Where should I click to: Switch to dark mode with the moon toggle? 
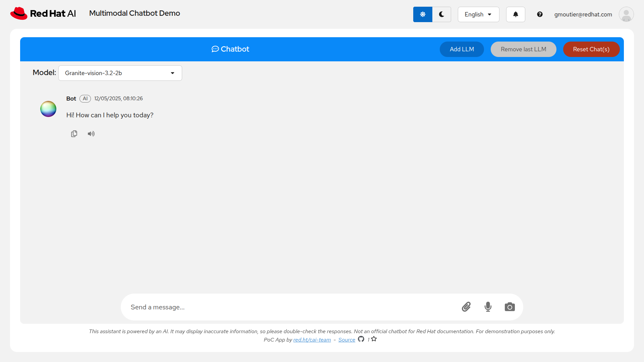coord(441,14)
